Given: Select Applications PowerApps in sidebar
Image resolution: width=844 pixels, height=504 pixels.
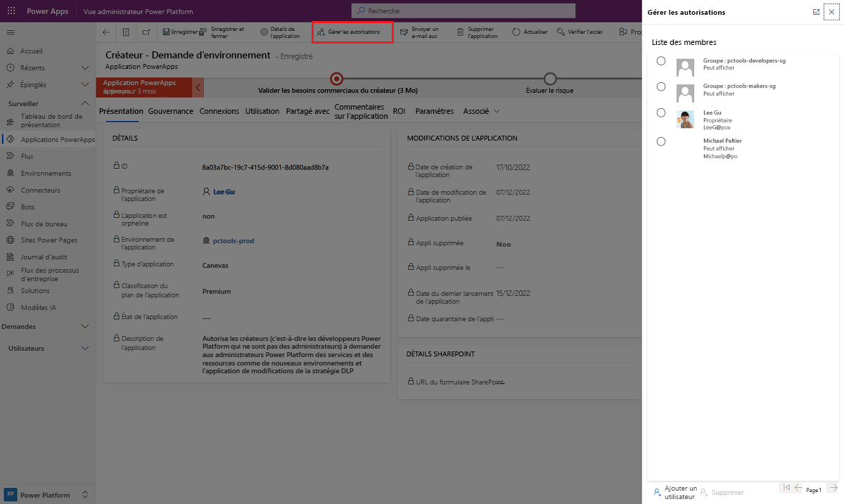Looking at the screenshot, I should 48,139.
